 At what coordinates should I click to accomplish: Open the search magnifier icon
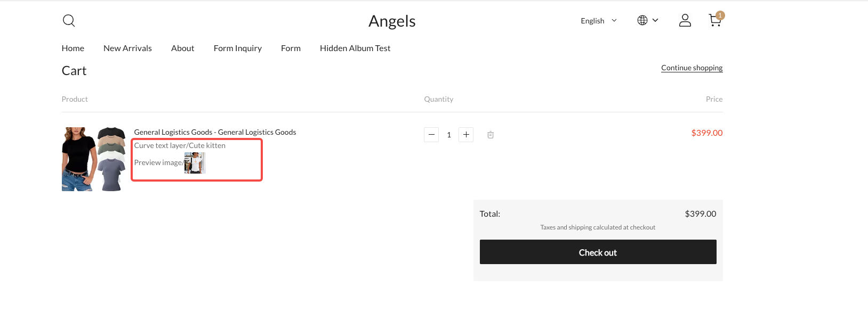point(69,21)
